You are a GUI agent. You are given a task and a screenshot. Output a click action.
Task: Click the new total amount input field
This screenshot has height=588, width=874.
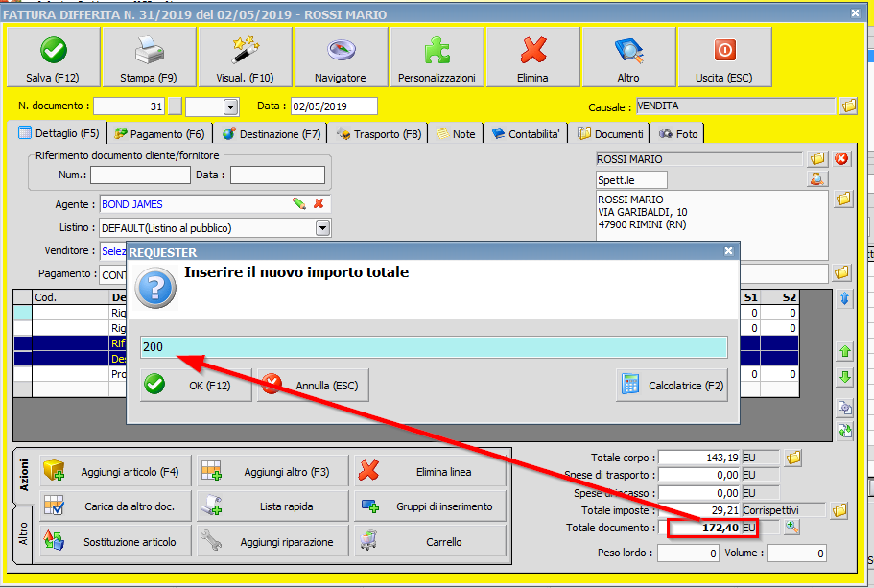[x=434, y=346]
